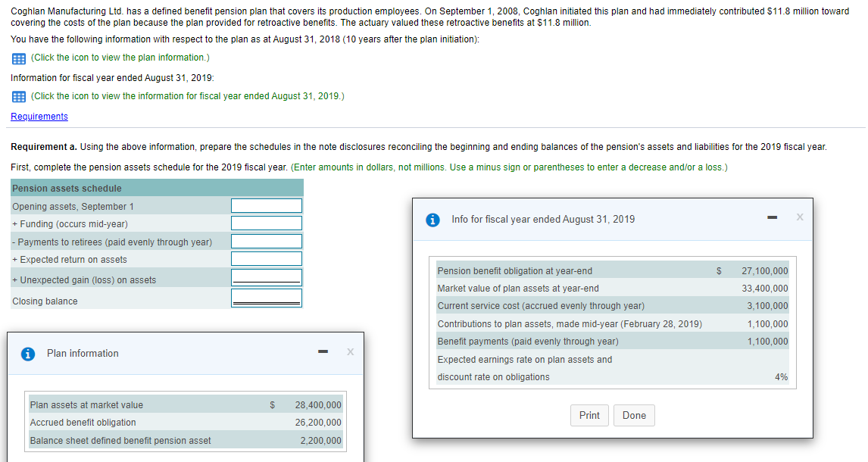Click the Print button
868x462 pixels.
coord(589,415)
